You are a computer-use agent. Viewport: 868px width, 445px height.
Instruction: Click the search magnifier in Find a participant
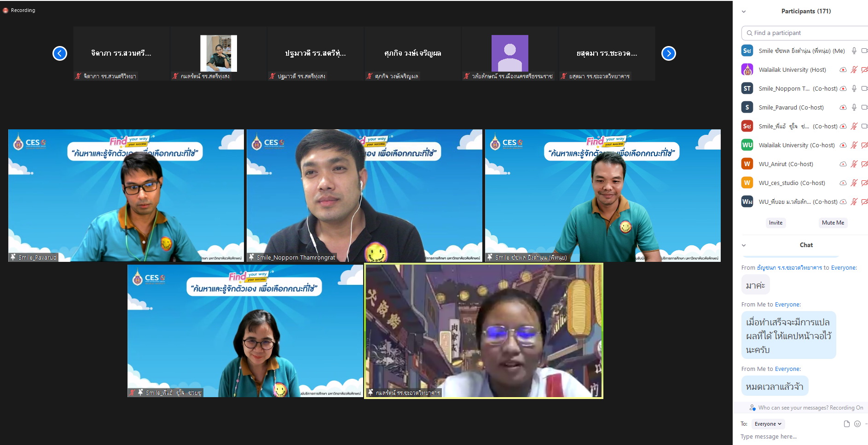click(750, 33)
